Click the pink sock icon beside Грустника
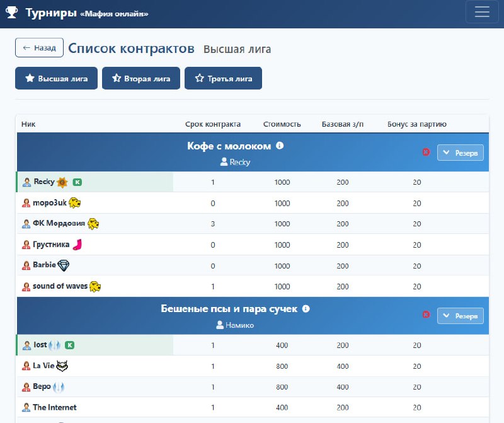504x423 pixels. tap(77, 245)
